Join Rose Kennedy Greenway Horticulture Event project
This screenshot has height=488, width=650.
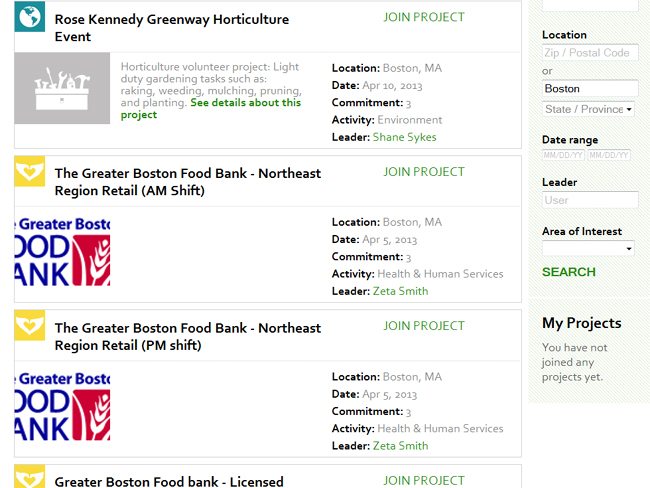tap(424, 17)
